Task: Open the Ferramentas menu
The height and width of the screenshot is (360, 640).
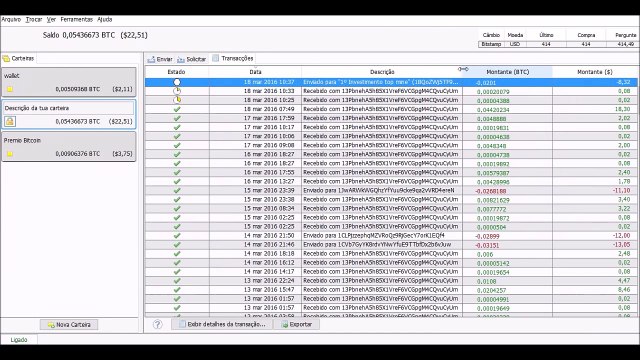Action: [x=76, y=19]
